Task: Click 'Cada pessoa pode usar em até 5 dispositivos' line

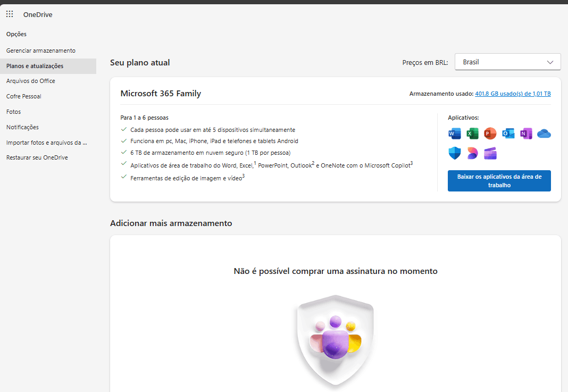Action: tap(213, 130)
